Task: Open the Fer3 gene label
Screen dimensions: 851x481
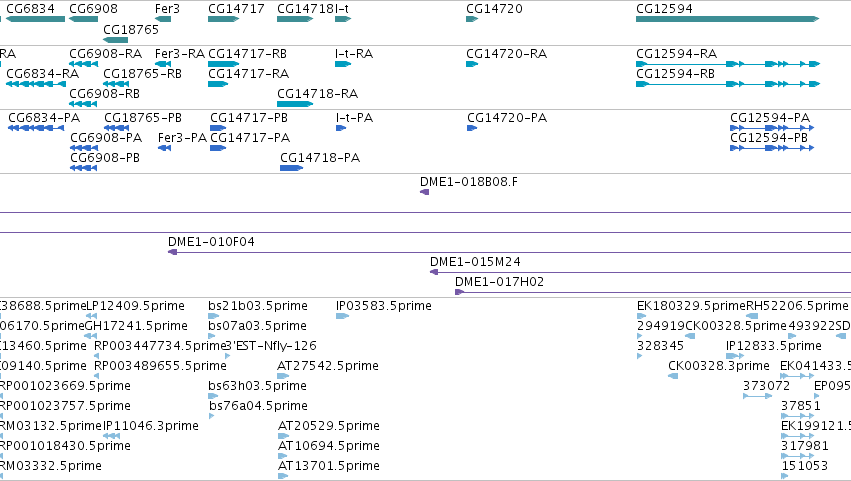Action: (x=167, y=9)
